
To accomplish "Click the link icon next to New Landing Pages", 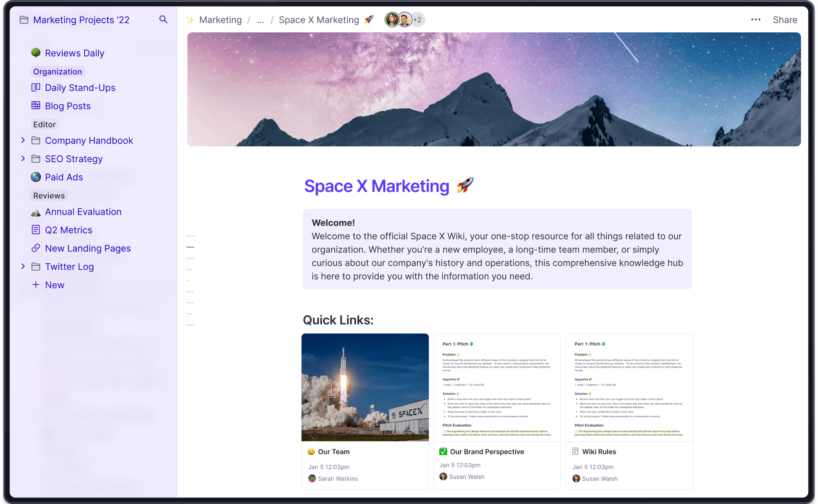I will coord(36,248).
